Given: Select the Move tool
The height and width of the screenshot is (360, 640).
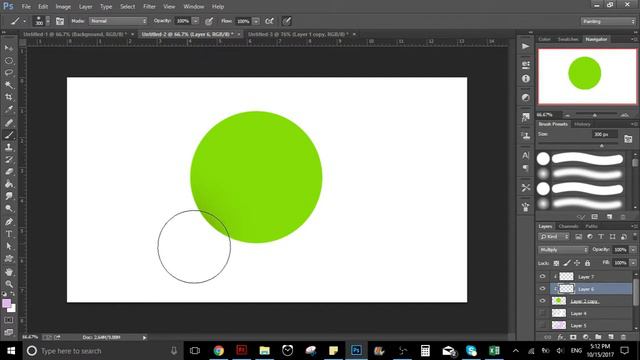Looking at the screenshot, I should 9,48.
